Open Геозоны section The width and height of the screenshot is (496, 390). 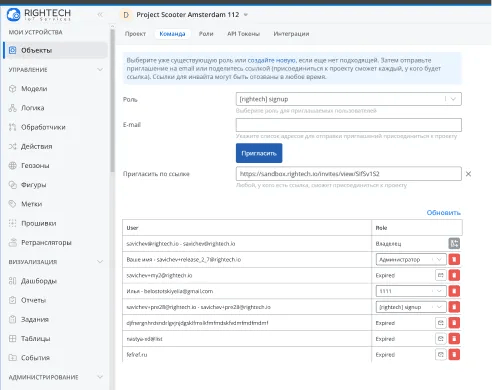pos(35,166)
